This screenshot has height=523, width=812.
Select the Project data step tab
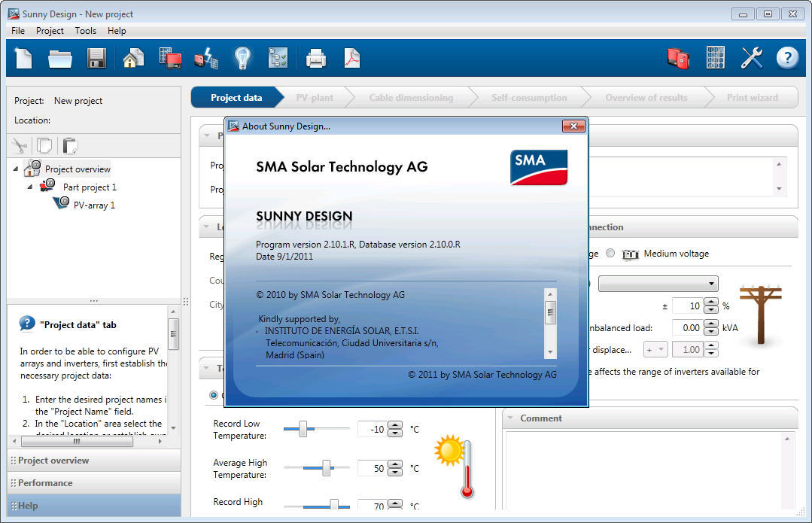[x=236, y=98]
